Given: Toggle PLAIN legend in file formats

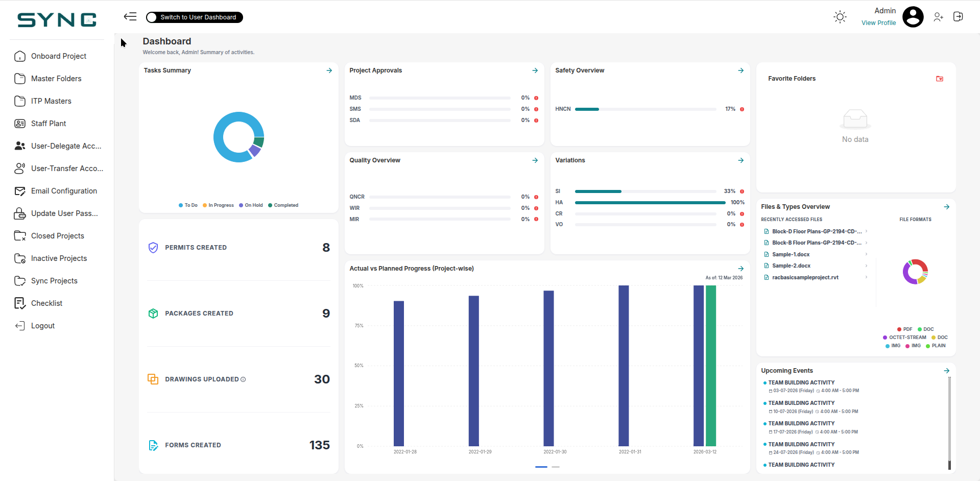Looking at the screenshot, I should pyautogui.click(x=936, y=346).
